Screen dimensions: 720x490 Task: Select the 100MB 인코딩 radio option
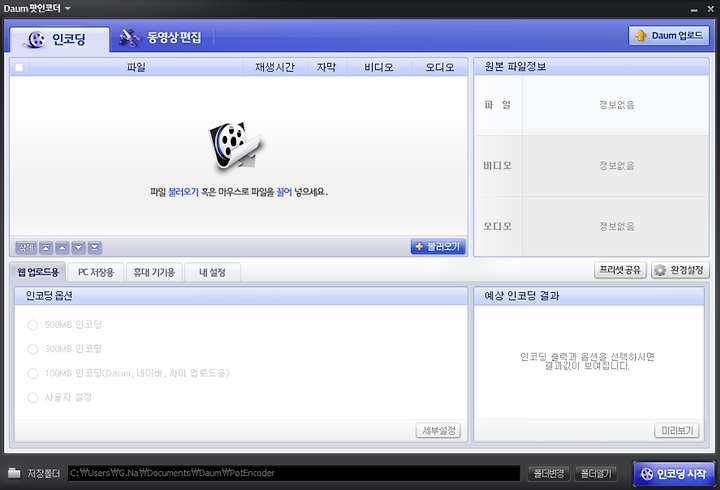[x=33, y=373]
